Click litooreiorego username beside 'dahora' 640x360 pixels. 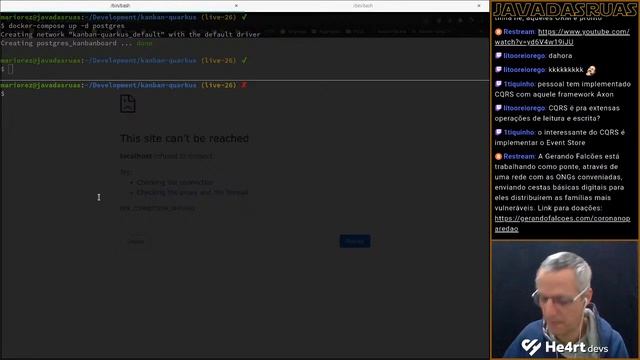coord(524,56)
